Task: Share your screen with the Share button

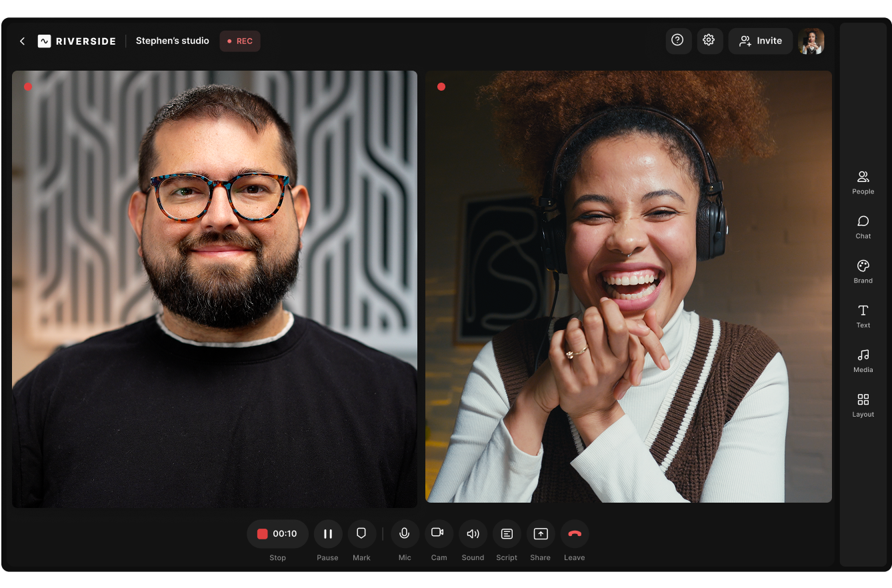Action: (x=541, y=533)
